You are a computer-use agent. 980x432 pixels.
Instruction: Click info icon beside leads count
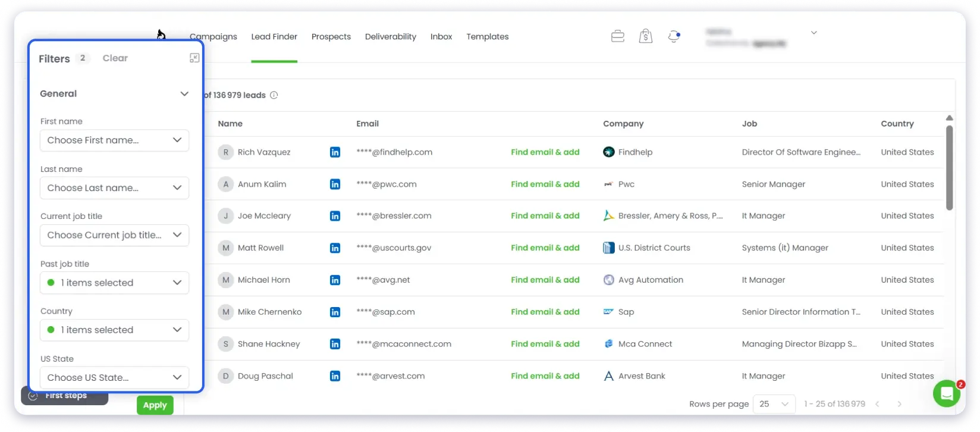[274, 95]
